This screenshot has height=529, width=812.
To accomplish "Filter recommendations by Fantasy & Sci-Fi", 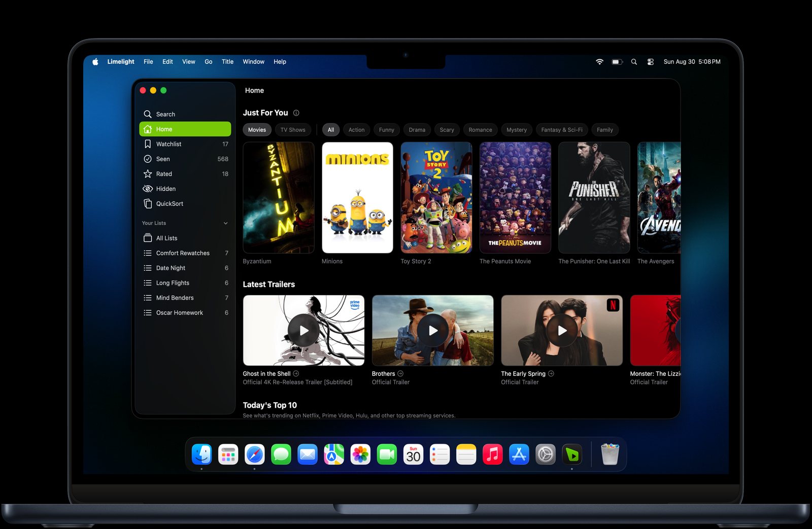I will [562, 130].
